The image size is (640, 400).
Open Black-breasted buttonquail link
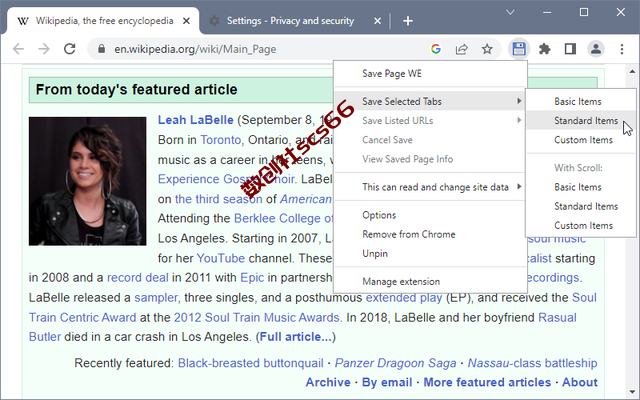coord(251,363)
